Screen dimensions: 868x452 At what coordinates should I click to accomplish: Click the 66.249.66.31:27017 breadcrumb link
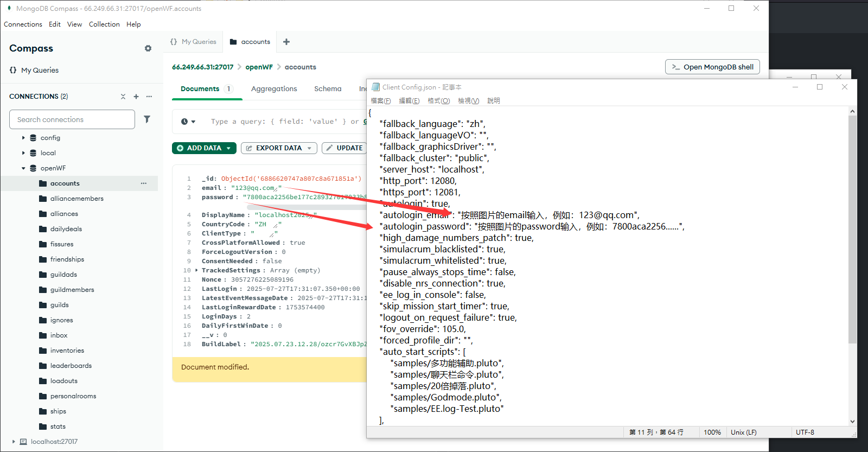click(202, 67)
